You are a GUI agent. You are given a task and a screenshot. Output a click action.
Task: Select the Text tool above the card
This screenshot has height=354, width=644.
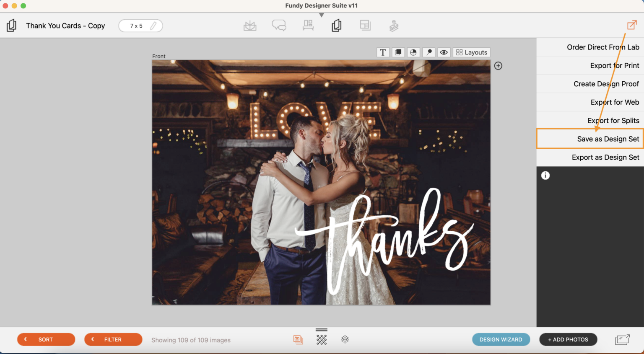coord(383,52)
